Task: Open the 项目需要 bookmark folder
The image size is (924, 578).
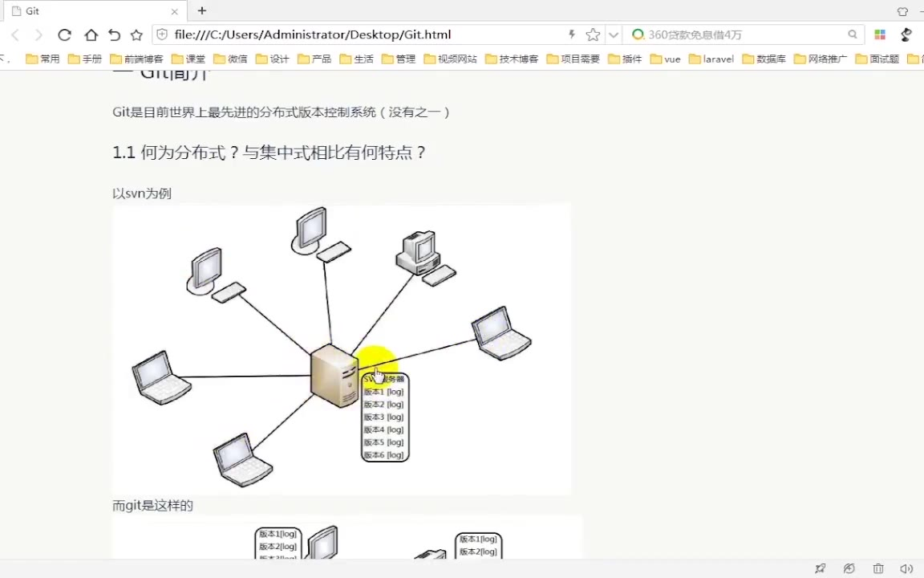Action: tap(573, 59)
